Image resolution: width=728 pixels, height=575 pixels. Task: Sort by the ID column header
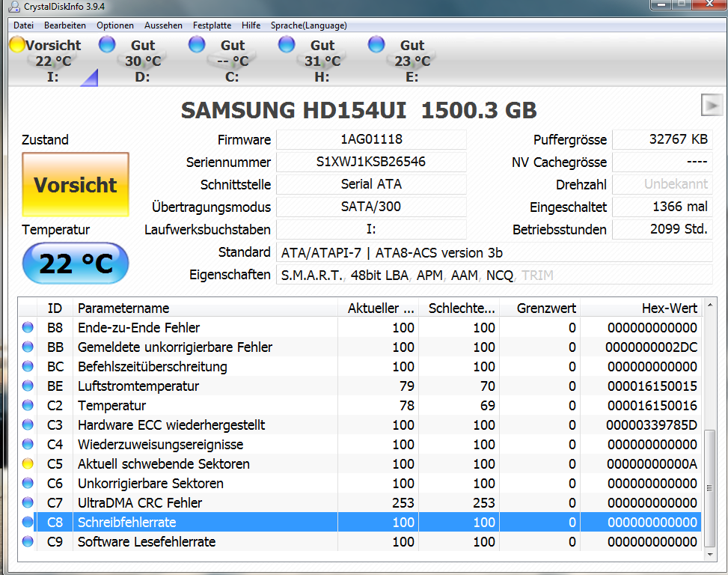tap(55, 308)
